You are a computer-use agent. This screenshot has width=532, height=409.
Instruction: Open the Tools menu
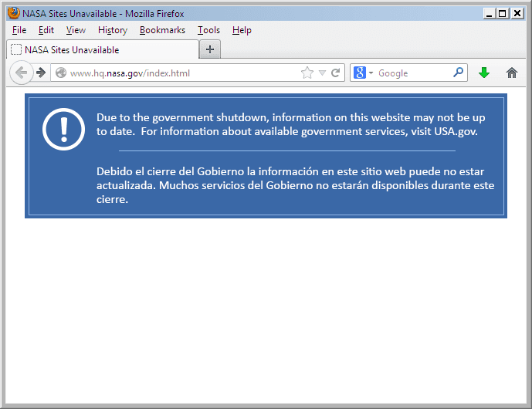[209, 30]
